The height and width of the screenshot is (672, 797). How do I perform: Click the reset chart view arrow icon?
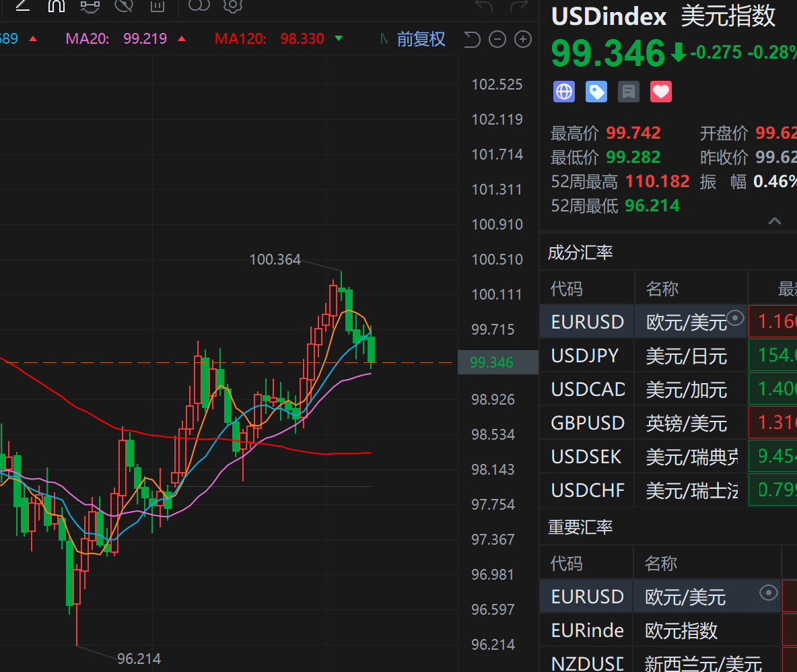click(473, 40)
